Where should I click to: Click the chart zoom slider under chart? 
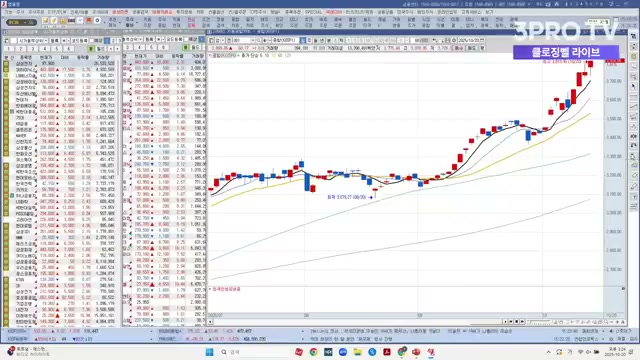539,322
